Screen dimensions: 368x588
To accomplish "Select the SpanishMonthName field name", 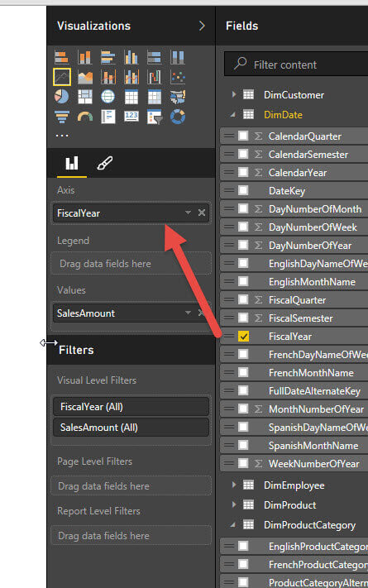I will (313, 446).
